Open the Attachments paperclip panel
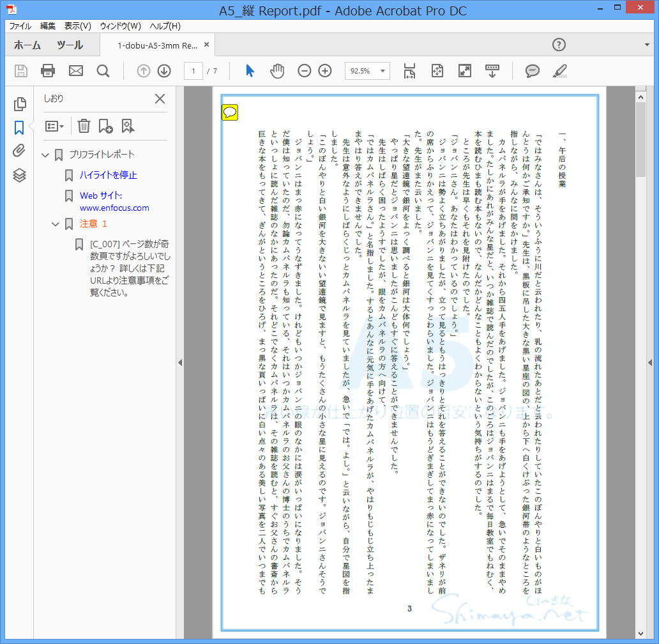The image size is (659, 644). [19, 151]
